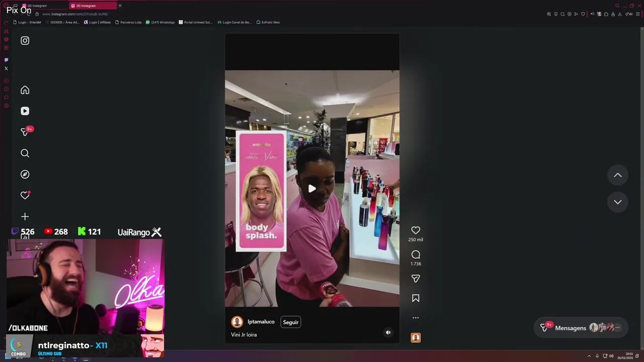Go to the Instagram Home feed icon

pos(25,90)
